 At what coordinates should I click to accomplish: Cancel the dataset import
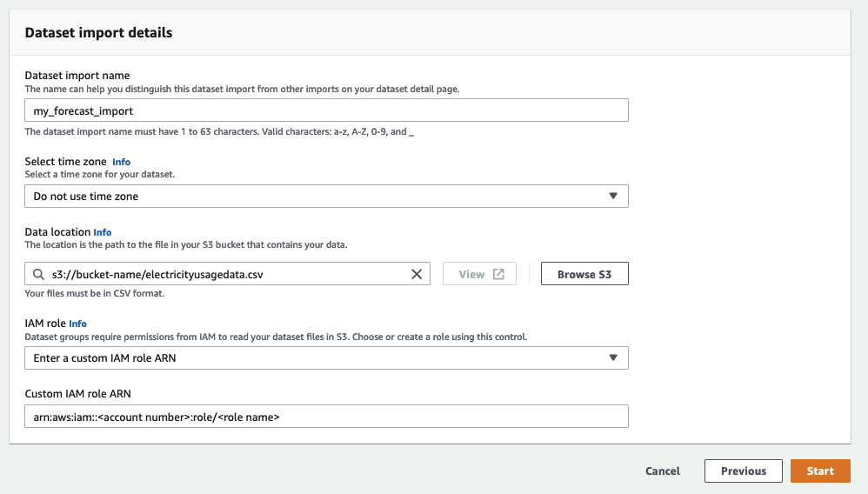coord(663,471)
